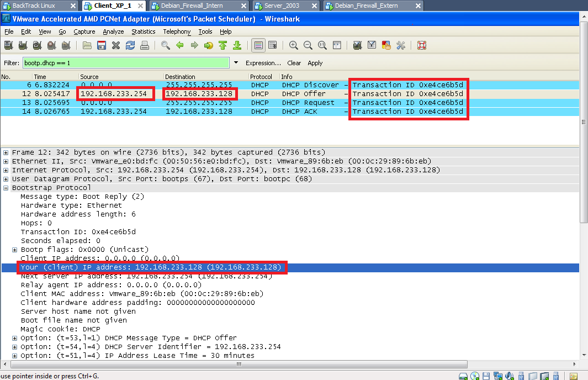Open the Analyze menu
Viewport: 588px width, 380px height.
pos(113,31)
